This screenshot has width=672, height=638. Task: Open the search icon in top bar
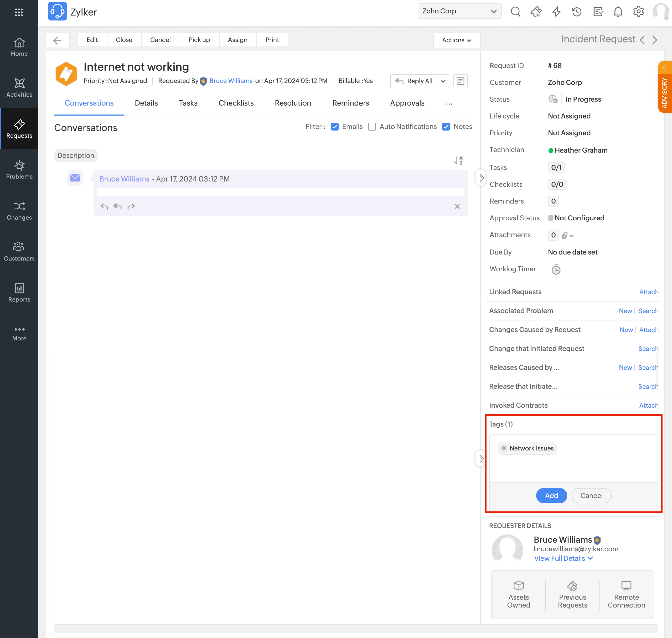[x=515, y=12]
